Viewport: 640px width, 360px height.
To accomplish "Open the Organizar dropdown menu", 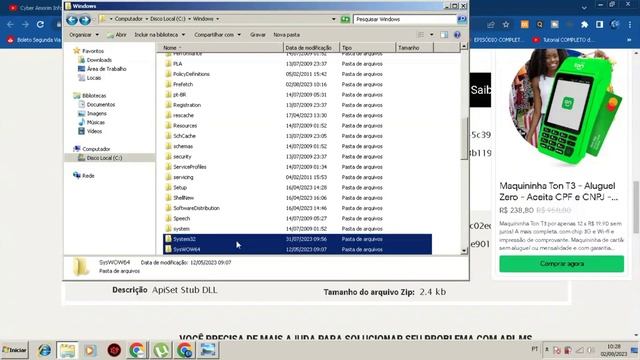I will point(84,35).
